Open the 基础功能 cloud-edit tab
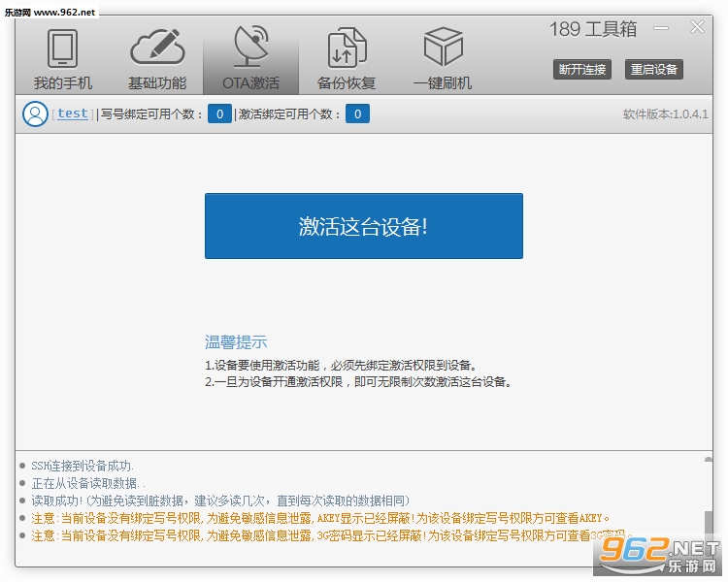728x582 pixels. [x=157, y=58]
